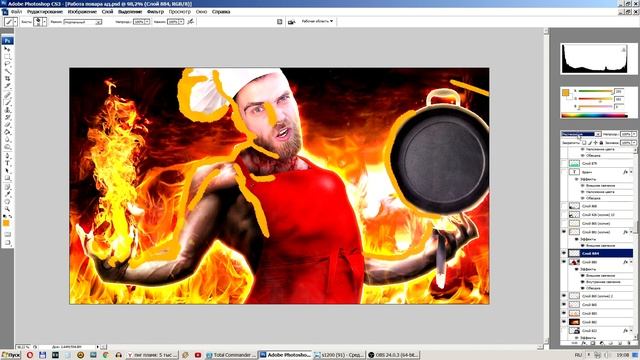640x360 pixels.
Task: Click the foreground color swatch in toolbox
Action: (6, 223)
